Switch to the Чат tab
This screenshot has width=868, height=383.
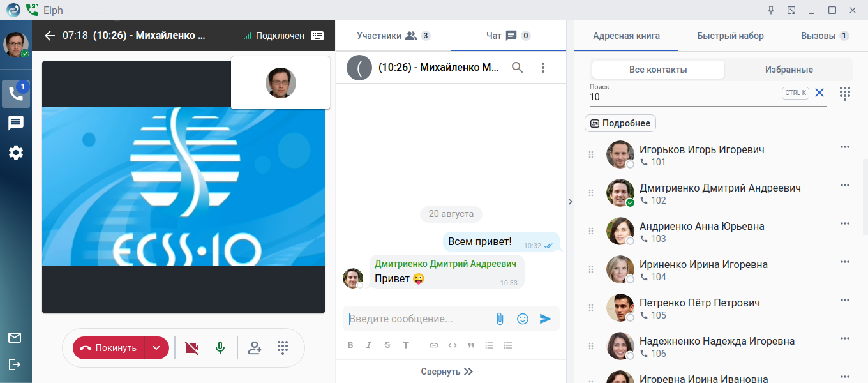[x=509, y=36]
